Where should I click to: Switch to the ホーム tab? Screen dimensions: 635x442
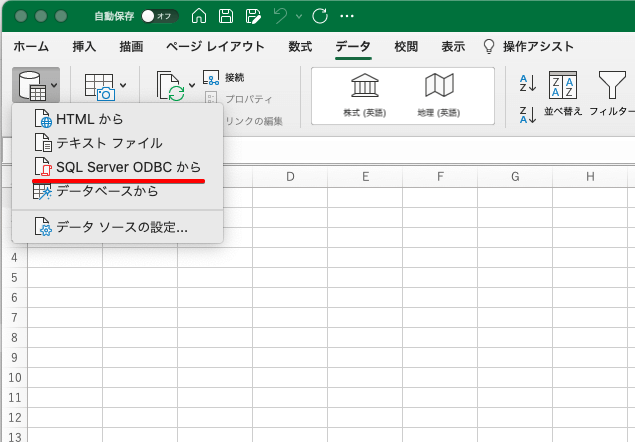point(31,47)
